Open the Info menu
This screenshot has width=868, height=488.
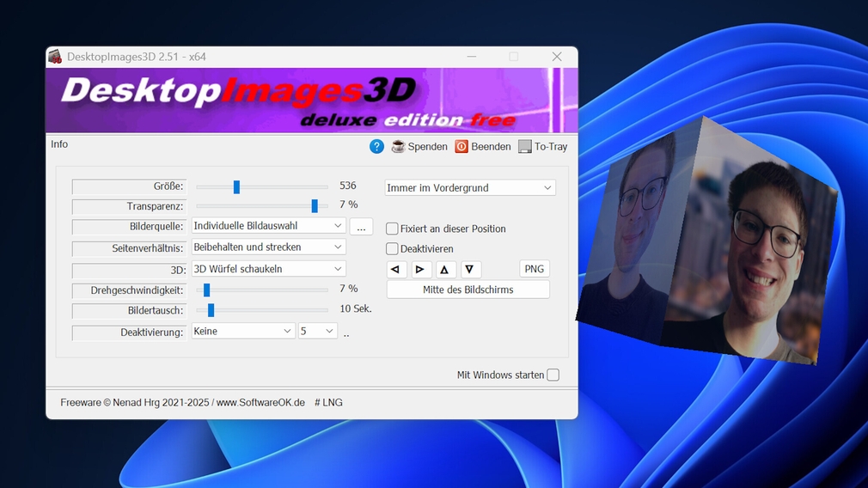click(x=59, y=144)
